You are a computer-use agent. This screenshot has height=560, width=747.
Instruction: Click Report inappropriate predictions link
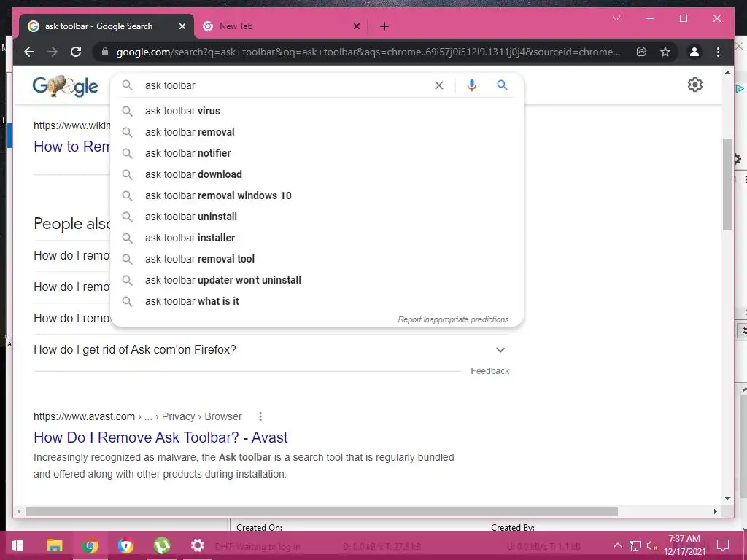pos(453,319)
